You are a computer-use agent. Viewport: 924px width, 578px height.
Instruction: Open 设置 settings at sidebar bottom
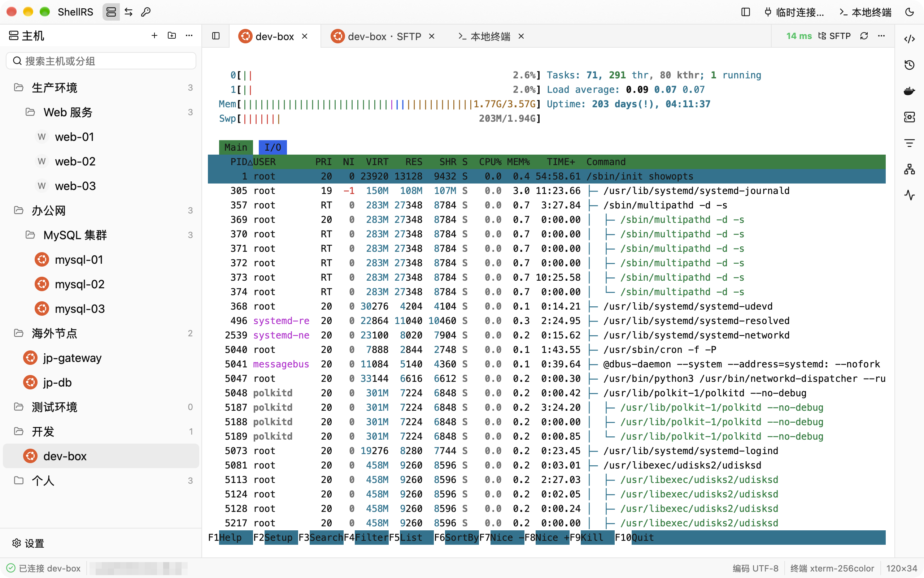click(29, 543)
